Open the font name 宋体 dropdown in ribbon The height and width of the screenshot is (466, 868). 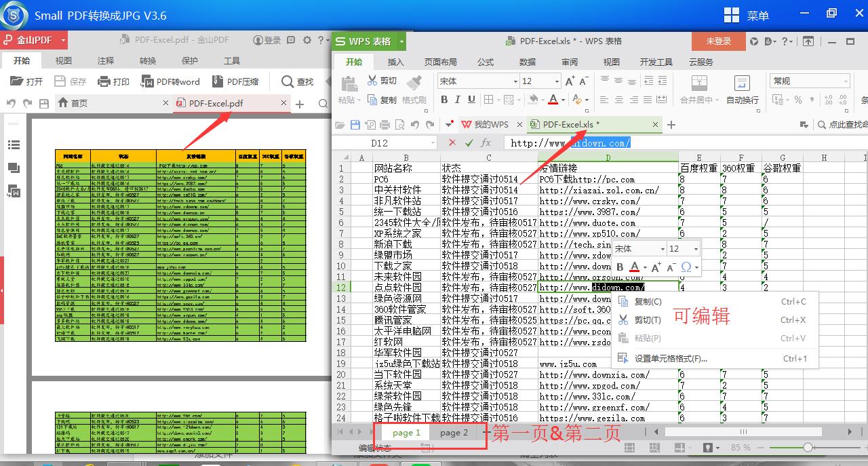point(515,81)
